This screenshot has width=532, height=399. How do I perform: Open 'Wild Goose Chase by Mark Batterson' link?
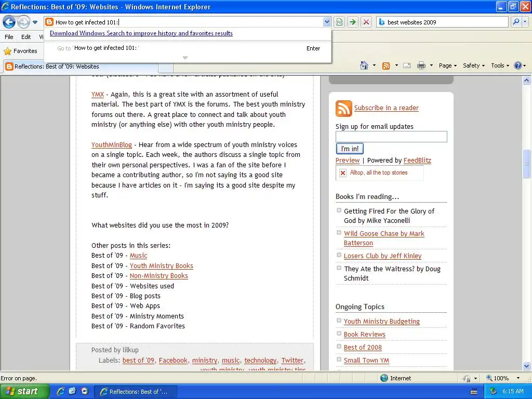tap(384, 238)
